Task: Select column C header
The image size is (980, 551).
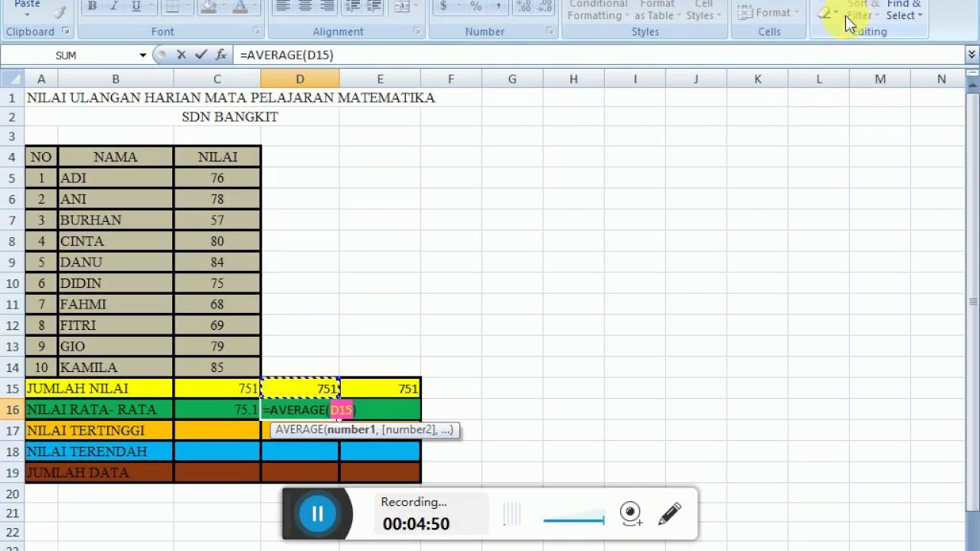Action: coord(217,79)
